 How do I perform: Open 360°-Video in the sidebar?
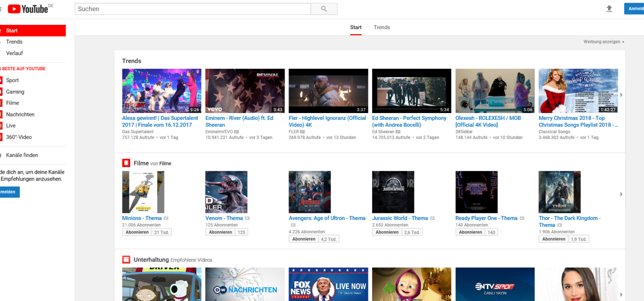tap(19, 137)
